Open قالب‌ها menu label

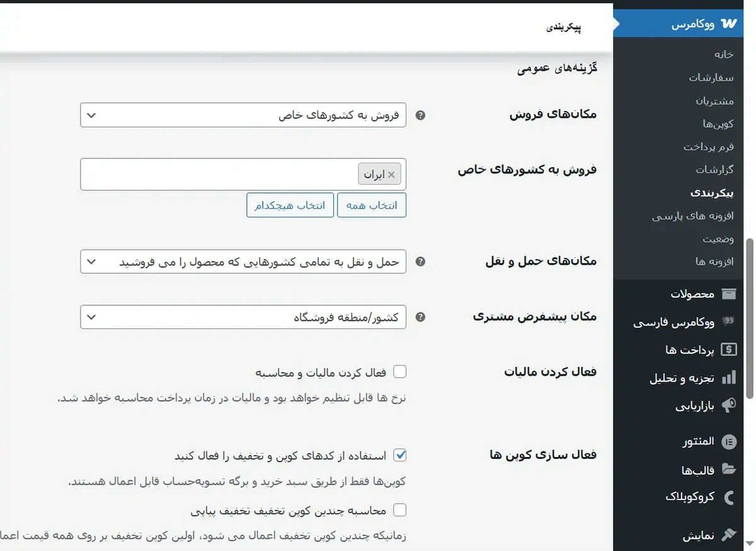[x=698, y=470]
